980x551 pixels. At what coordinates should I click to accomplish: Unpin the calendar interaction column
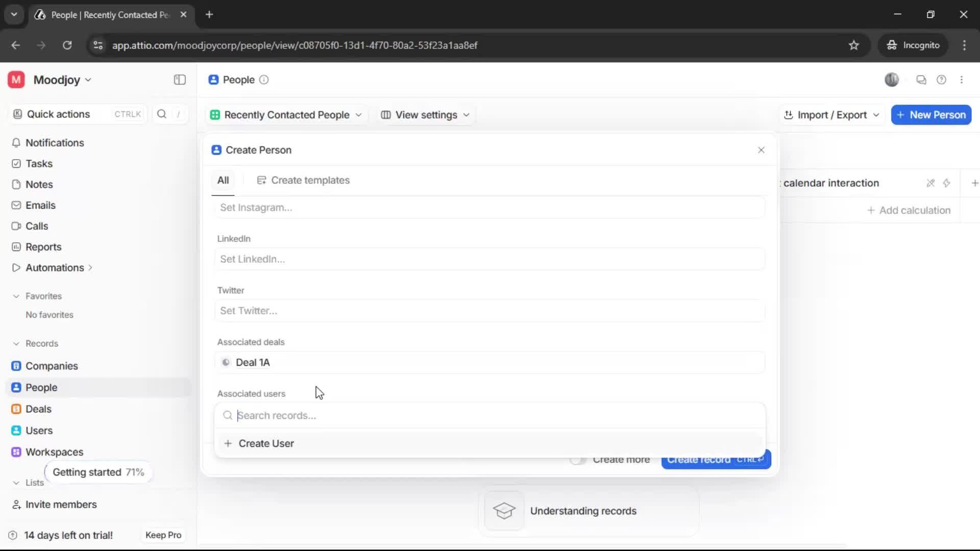(x=930, y=183)
